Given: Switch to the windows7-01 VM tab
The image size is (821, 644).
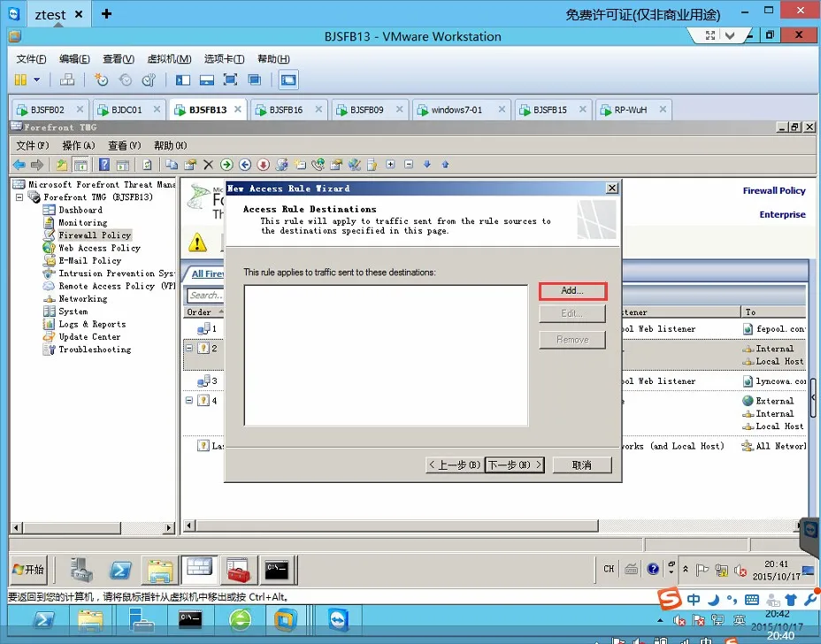Looking at the screenshot, I should click(457, 110).
